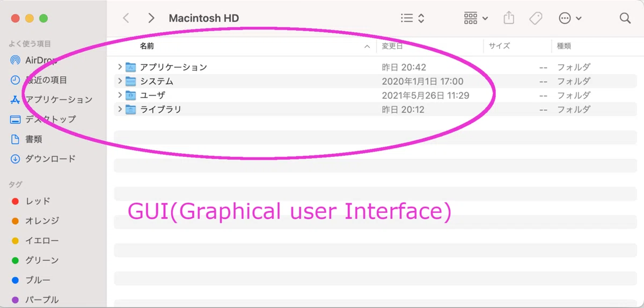Click the タグ sidebar heading
This screenshot has width=644, height=308.
pyautogui.click(x=15, y=184)
